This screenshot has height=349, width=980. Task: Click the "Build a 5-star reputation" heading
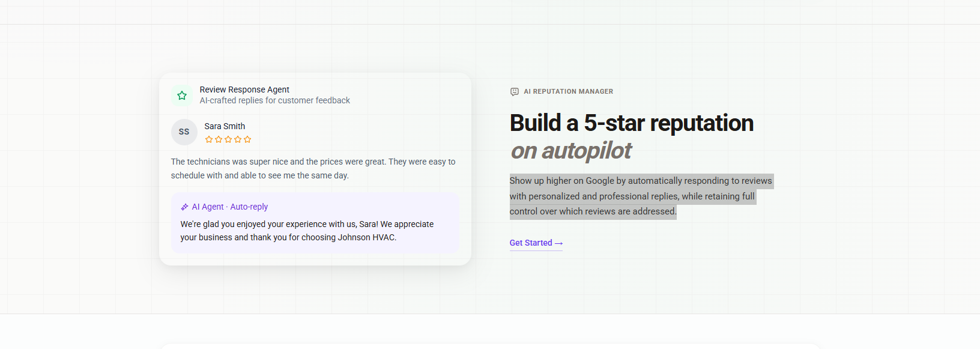[x=632, y=123]
